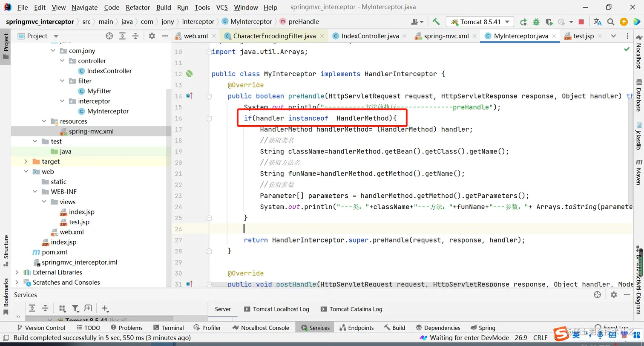Open the Structure tool window on the left
Image resolution: width=644 pixels, height=346 pixels.
tap(6, 251)
